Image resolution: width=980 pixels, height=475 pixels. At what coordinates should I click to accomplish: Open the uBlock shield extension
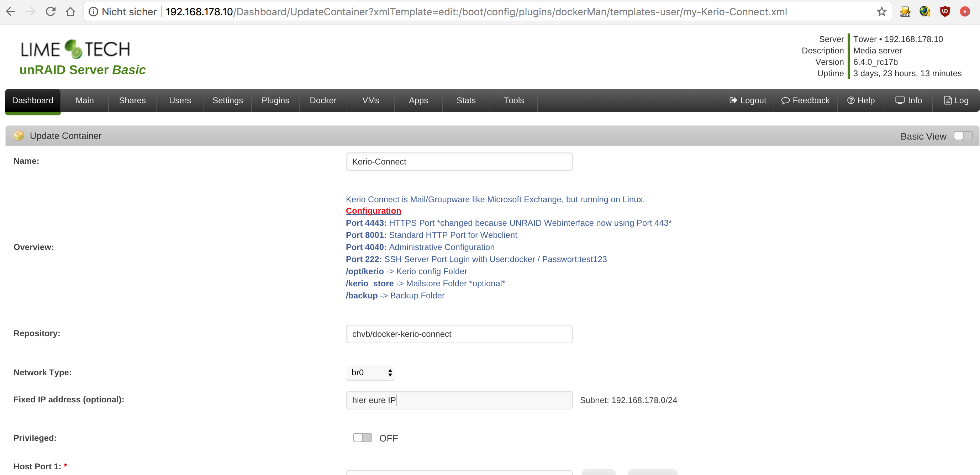945,12
